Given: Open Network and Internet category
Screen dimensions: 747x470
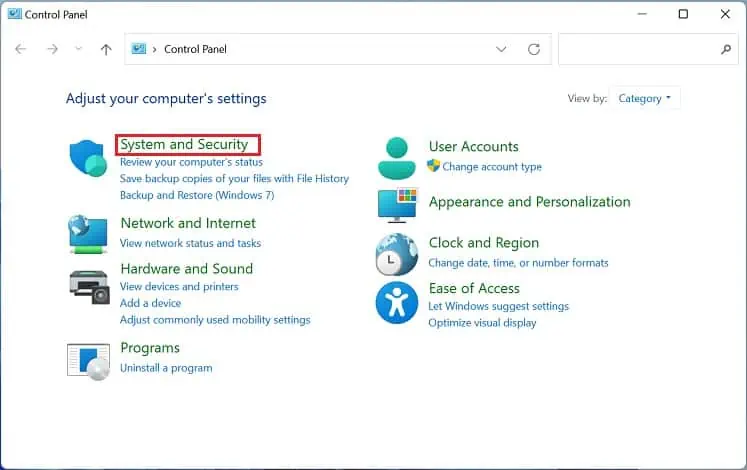Looking at the screenshot, I should (188, 223).
